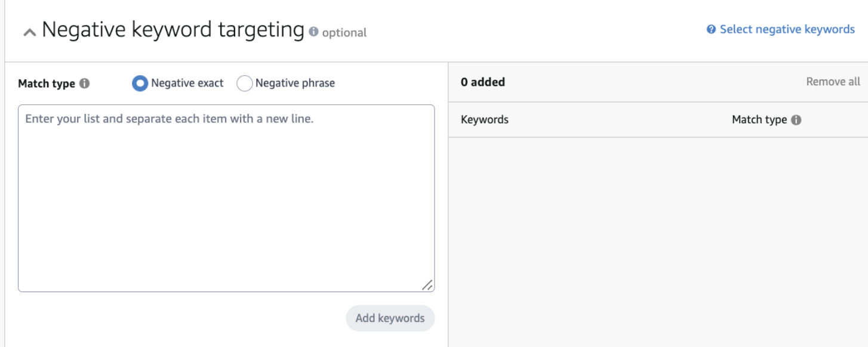Screen dimensions: 868x347
Task: Click the '0 added' counter label
Action: click(483, 82)
